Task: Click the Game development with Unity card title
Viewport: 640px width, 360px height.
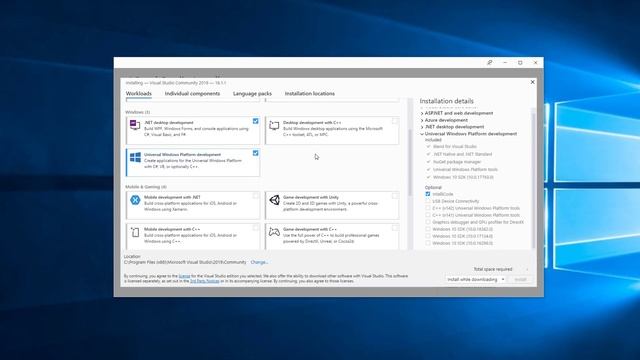Action: (311, 197)
